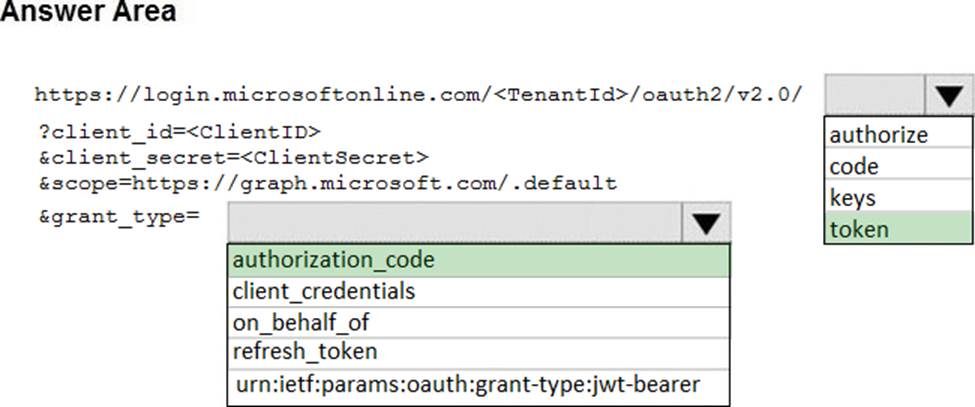Expand the grant_type dropdown arrow
Image resolution: width=975 pixels, height=407 pixels.
(706, 222)
